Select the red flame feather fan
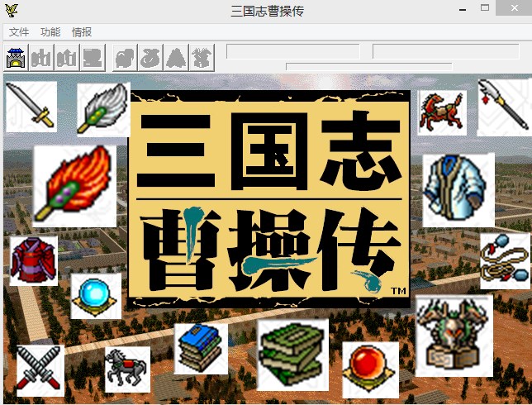Viewport: 532px width, 405px height. [74, 186]
